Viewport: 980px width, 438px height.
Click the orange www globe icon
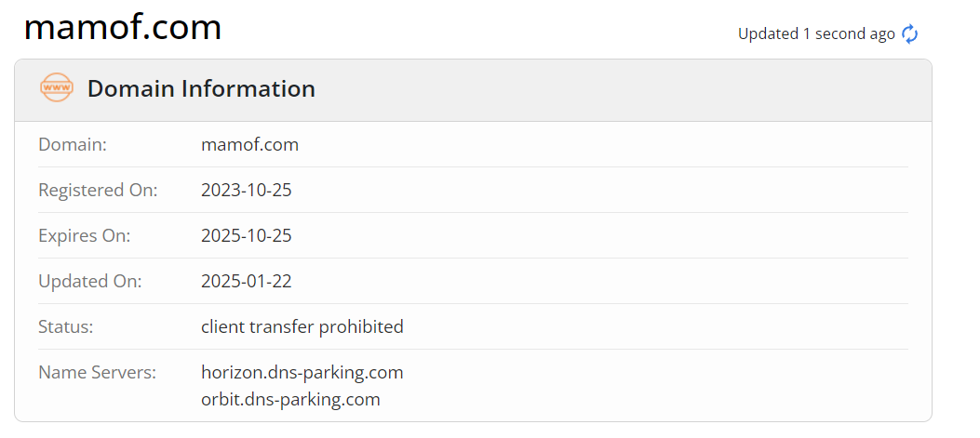coord(57,88)
